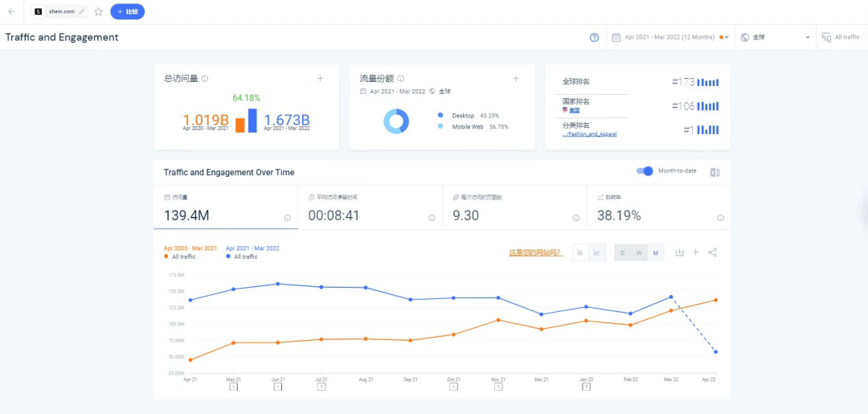Click the Mar 22 blue data point
868x414 pixels.
pos(670,297)
